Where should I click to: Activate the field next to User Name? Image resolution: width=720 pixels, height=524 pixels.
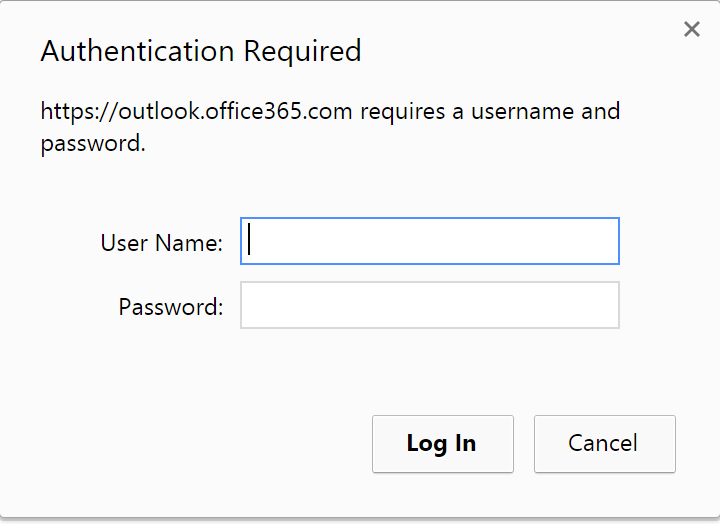(x=430, y=241)
